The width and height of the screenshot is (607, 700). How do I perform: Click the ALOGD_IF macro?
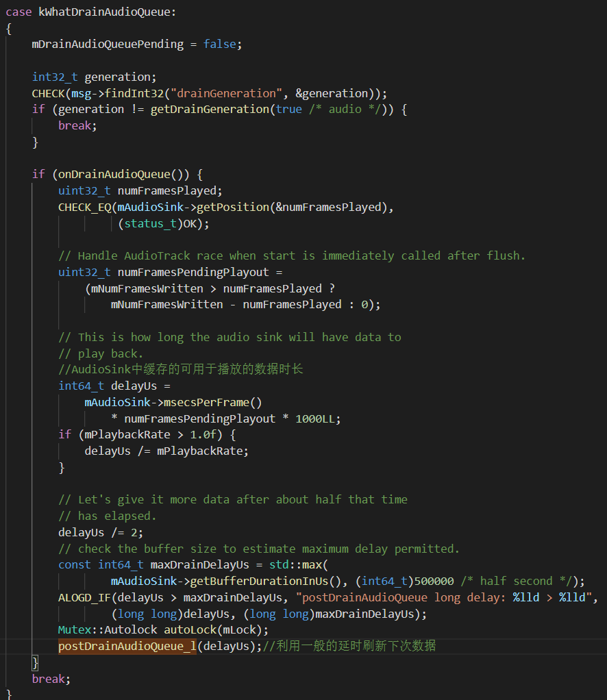tap(84, 598)
